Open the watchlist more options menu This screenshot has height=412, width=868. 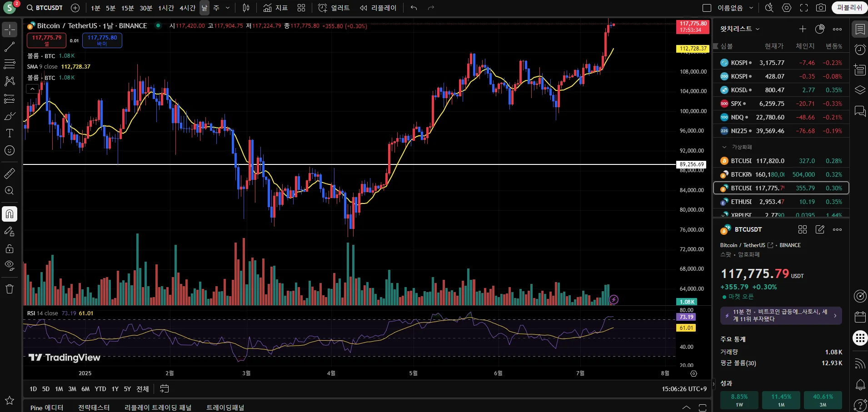click(837, 29)
